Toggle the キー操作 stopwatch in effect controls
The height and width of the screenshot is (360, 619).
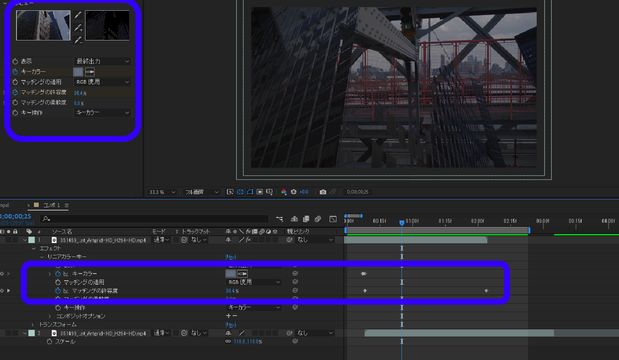click(15, 113)
